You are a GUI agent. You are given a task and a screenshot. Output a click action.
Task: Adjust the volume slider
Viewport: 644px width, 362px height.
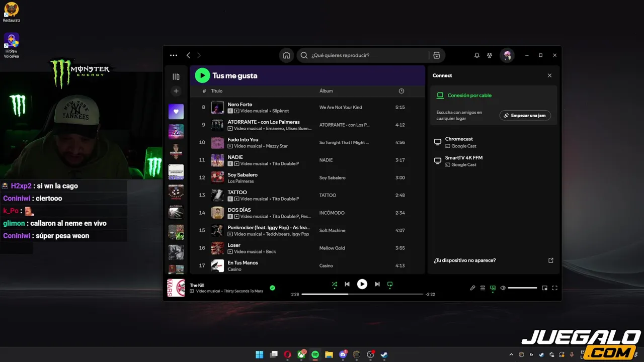point(522,288)
